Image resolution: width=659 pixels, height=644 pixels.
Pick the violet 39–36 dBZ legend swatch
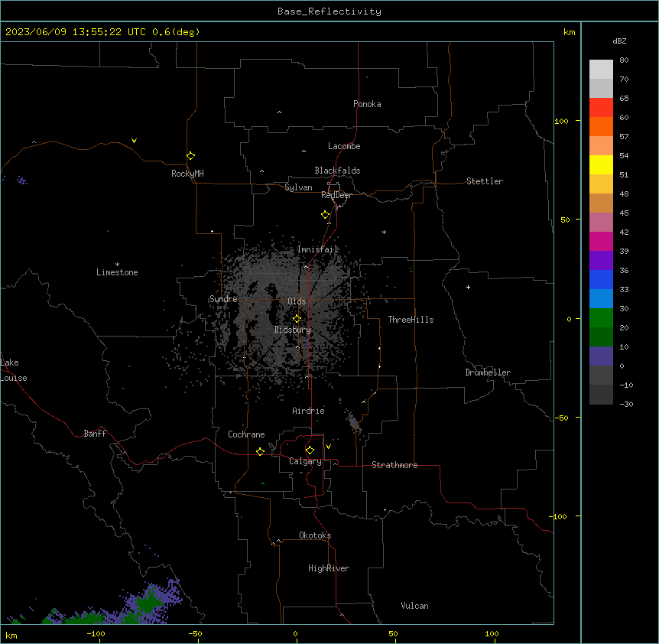coord(601,261)
